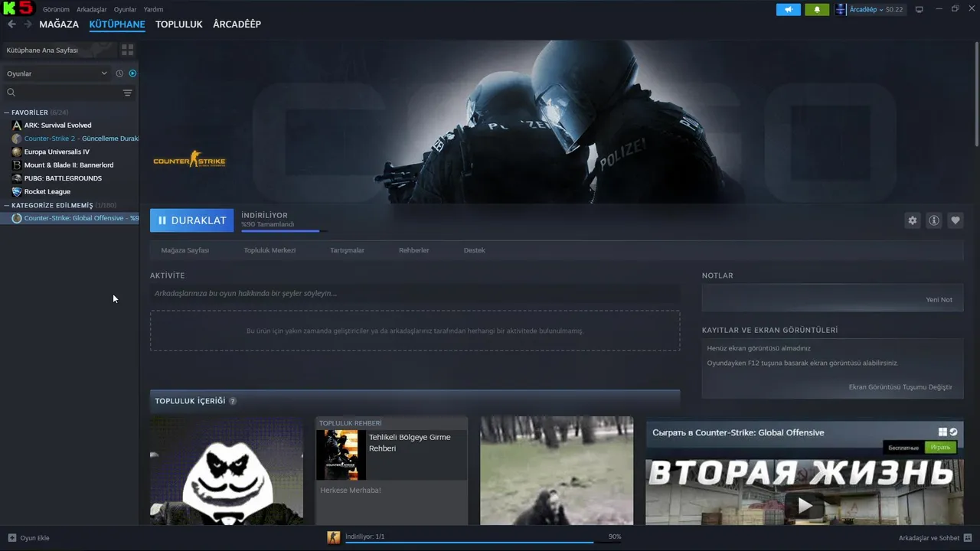Open the green notifications bell
Image resolution: width=980 pixels, height=551 pixels.
[817, 9]
